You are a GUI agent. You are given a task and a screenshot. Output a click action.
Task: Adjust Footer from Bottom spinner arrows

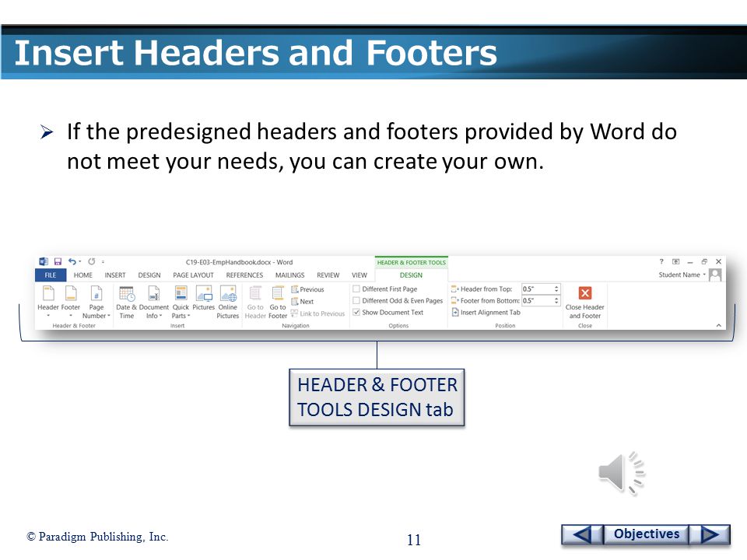coord(556,300)
